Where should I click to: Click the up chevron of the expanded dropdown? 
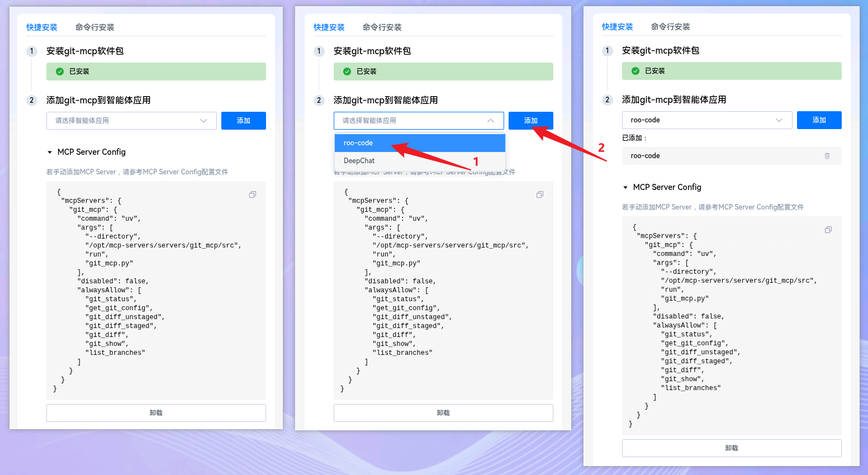coord(491,121)
